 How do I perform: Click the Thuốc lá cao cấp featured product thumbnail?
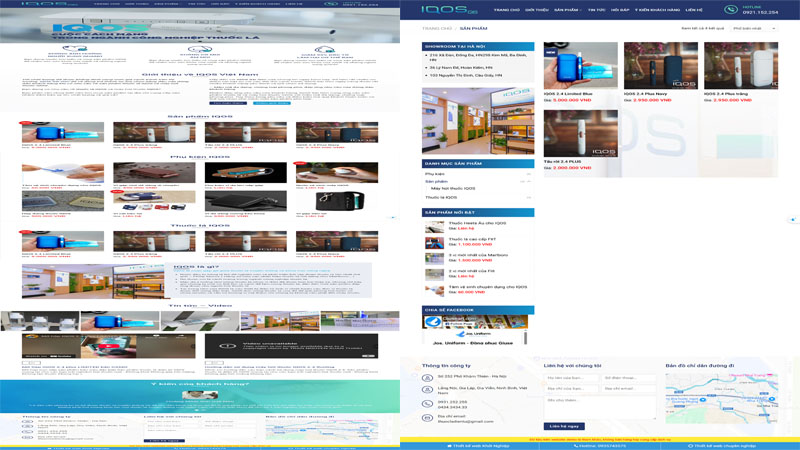click(x=434, y=242)
